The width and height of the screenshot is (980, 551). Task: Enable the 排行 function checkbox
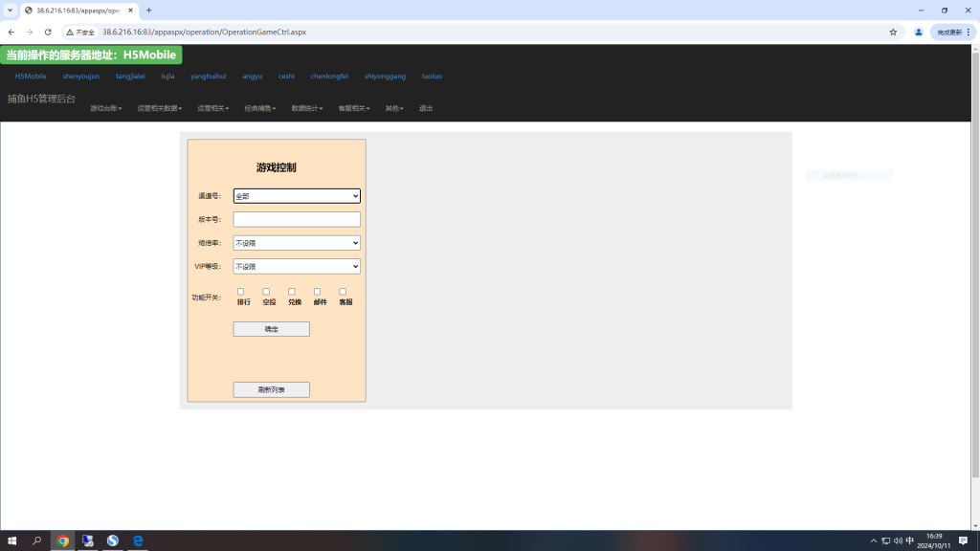click(241, 292)
